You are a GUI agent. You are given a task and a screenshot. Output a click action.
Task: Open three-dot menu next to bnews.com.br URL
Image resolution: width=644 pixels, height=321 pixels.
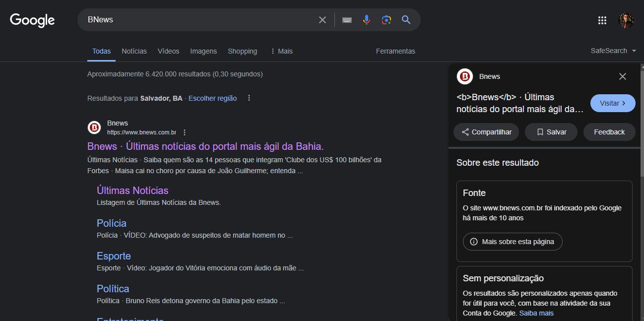tap(185, 132)
